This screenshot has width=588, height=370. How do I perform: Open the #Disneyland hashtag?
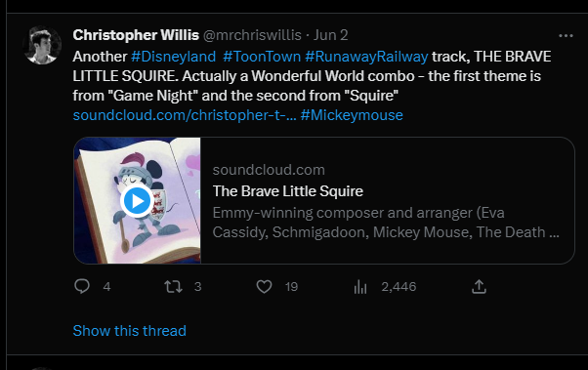[x=173, y=57]
